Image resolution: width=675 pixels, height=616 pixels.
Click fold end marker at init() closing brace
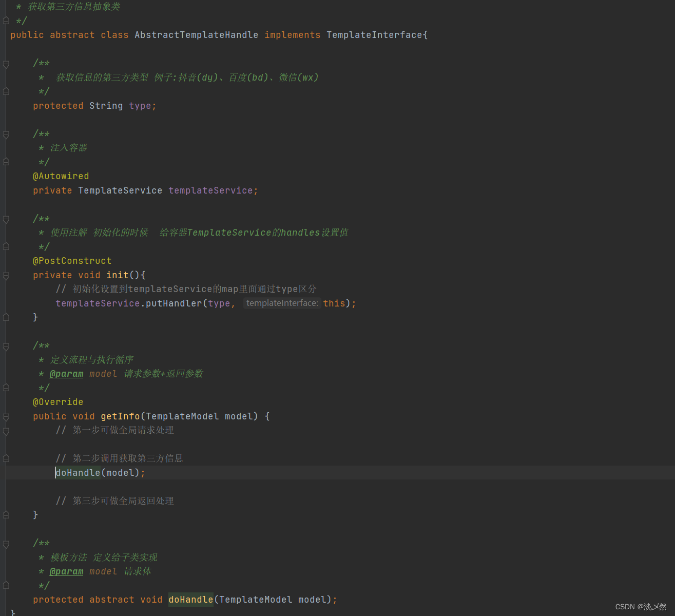pyautogui.click(x=6, y=317)
